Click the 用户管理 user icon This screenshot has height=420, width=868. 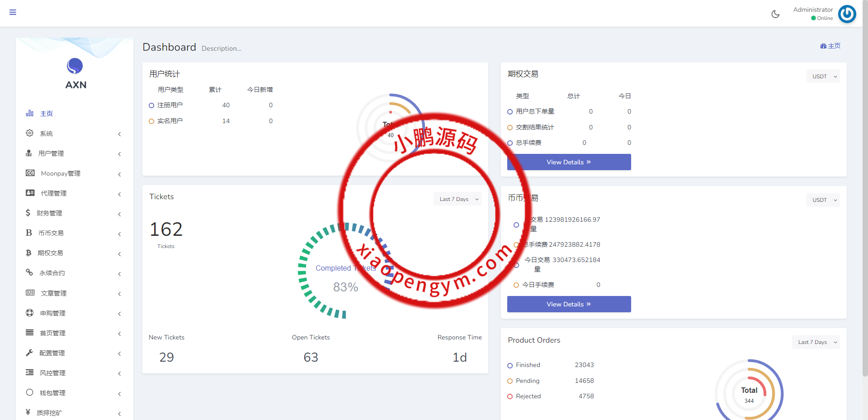click(x=29, y=153)
